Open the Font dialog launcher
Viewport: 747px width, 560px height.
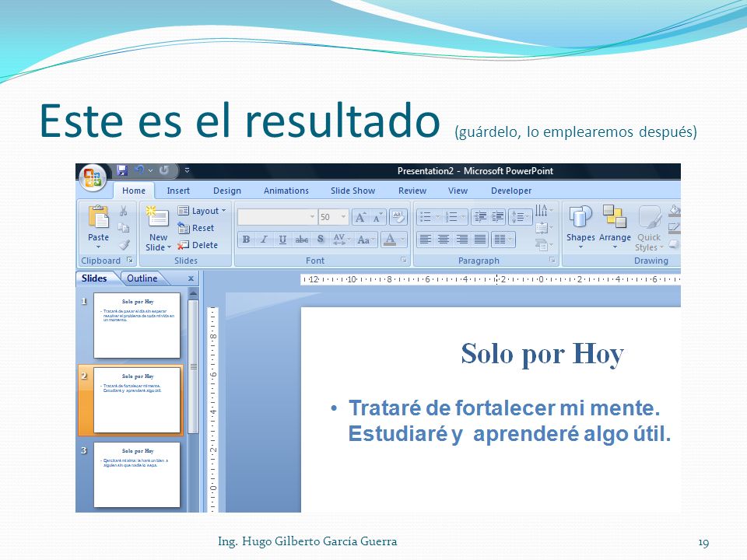coord(403,260)
